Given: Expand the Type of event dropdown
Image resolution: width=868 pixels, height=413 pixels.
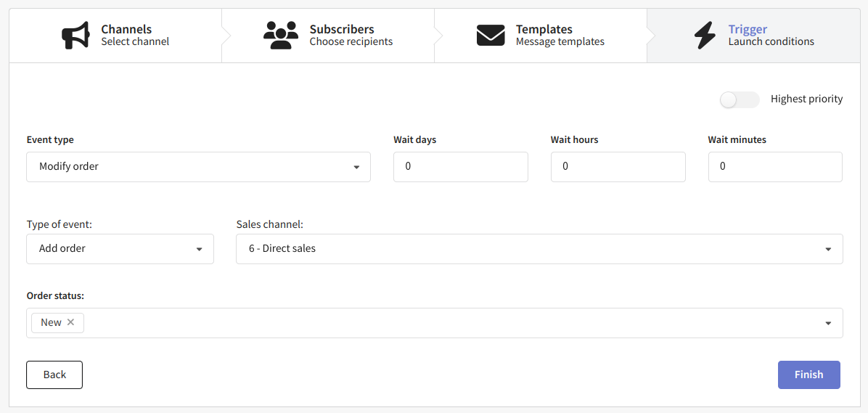Looking at the screenshot, I should (120, 249).
